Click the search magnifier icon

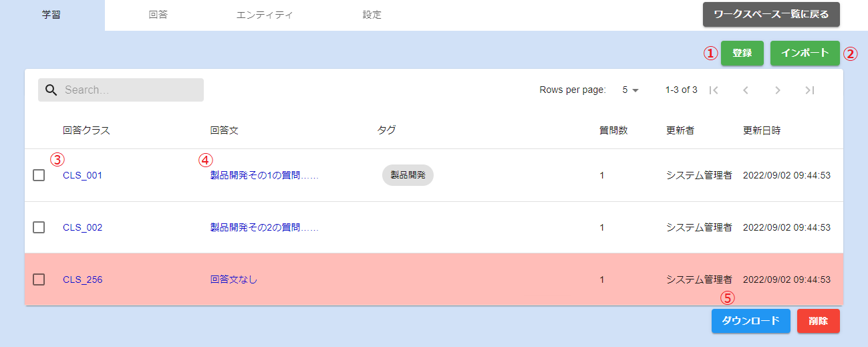[51, 90]
